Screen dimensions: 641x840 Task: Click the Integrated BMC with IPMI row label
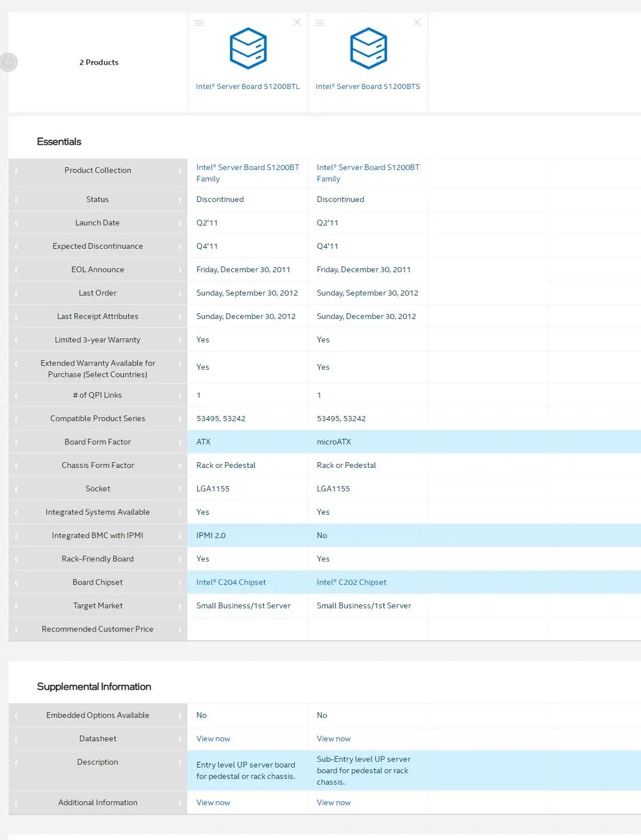(x=98, y=536)
